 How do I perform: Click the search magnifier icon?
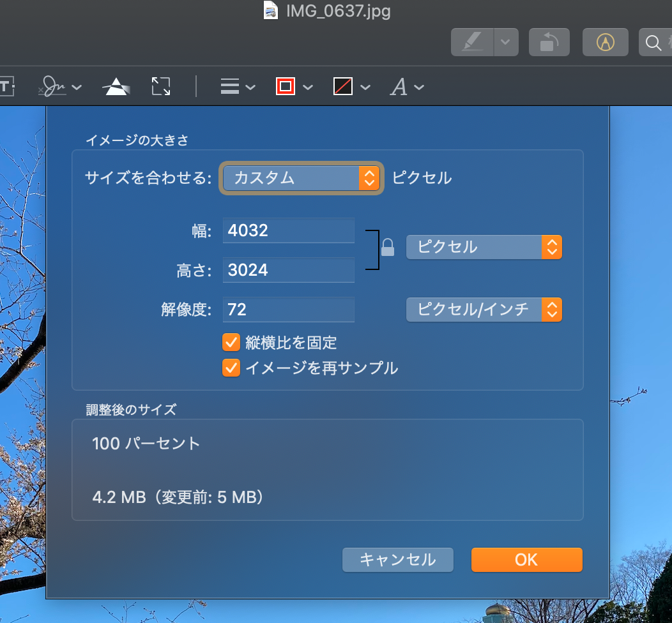click(x=653, y=42)
